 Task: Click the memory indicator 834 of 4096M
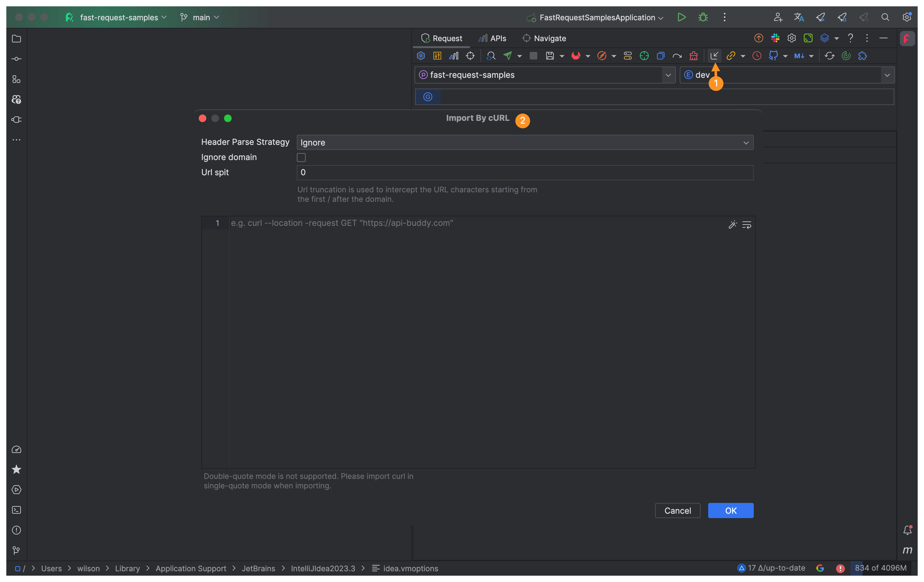[x=880, y=568]
